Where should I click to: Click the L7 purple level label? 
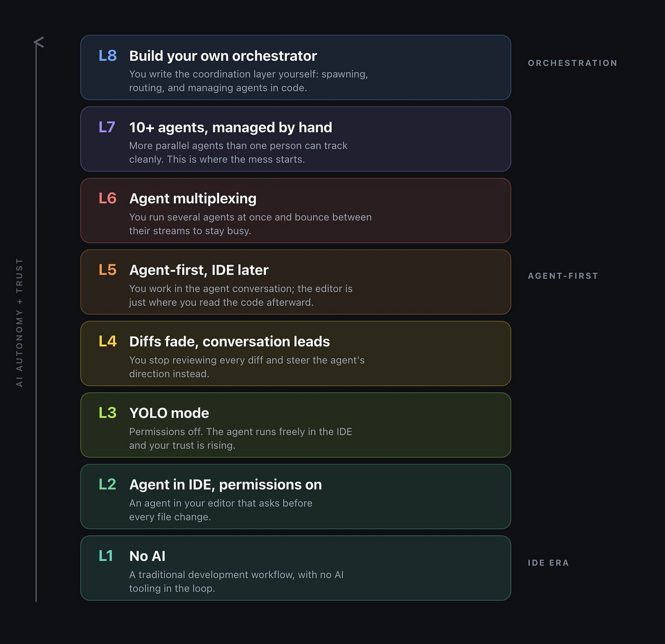click(107, 127)
